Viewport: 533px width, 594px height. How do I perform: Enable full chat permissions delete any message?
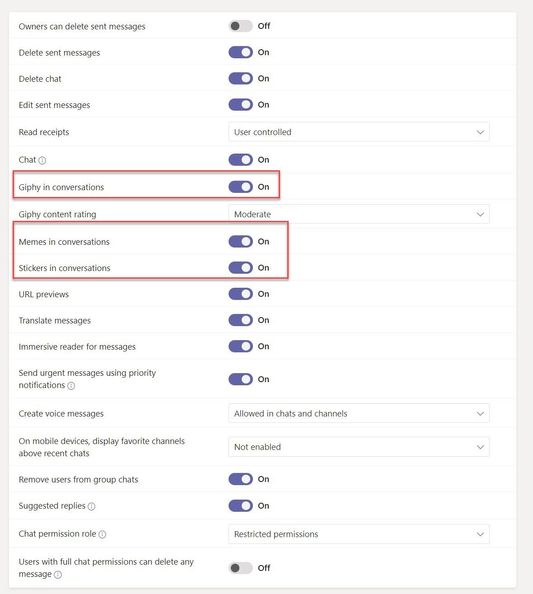240,568
